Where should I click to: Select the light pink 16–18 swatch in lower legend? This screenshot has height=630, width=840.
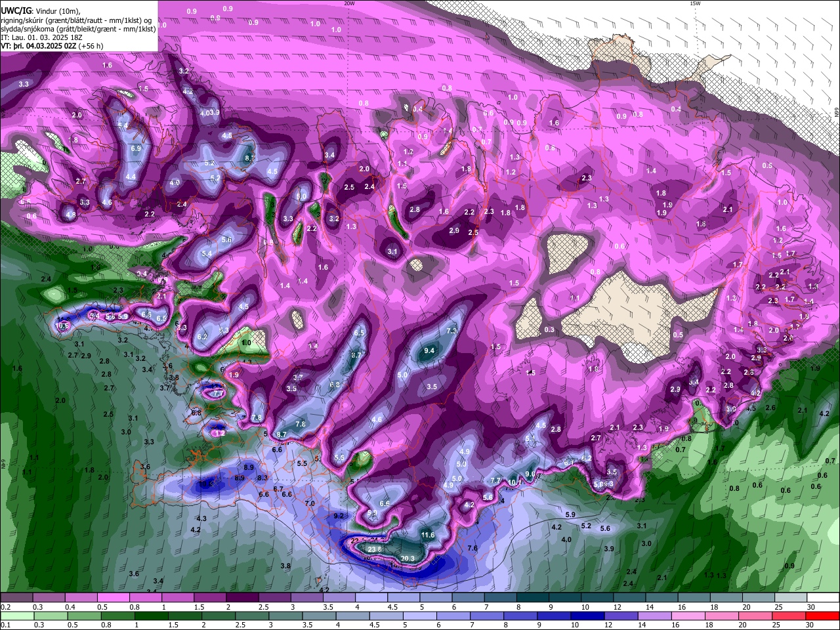click(690, 616)
